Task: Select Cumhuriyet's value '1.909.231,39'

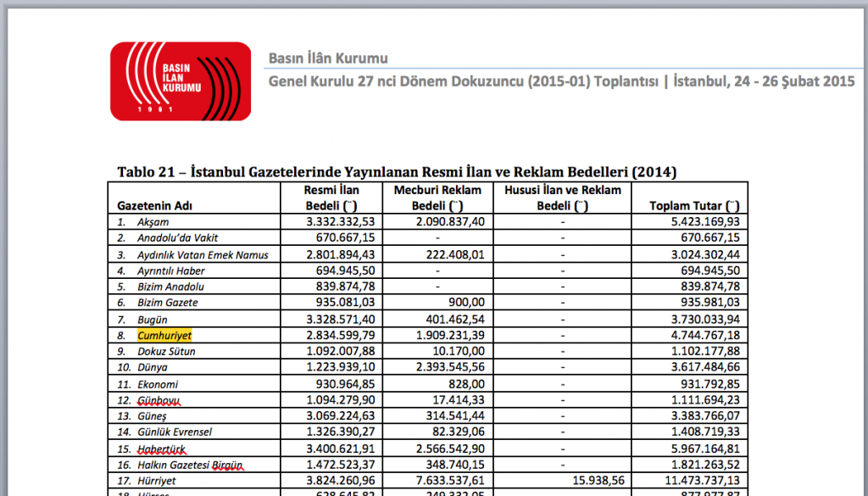Action: tap(450, 336)
